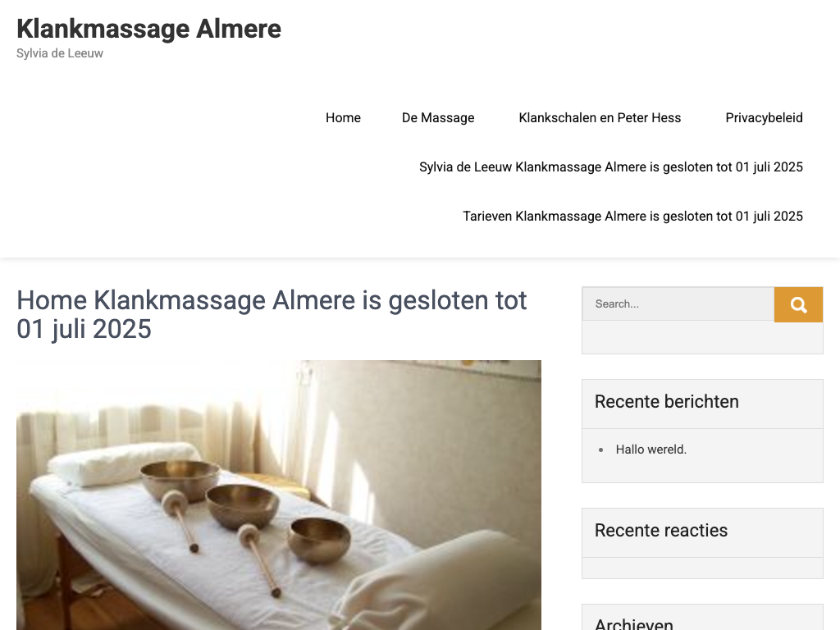
Task: Click the Sylvia de Leeuw tagline
Action: [59, 53]
